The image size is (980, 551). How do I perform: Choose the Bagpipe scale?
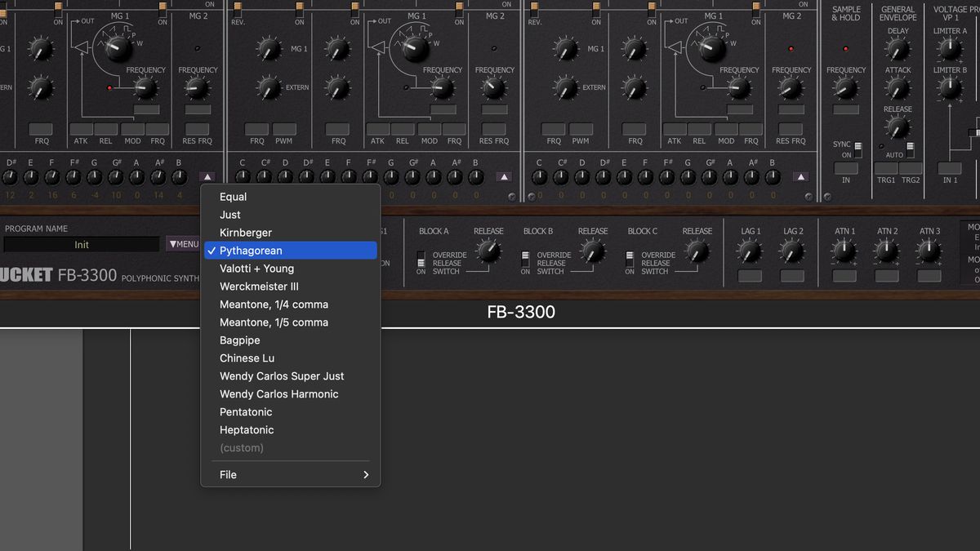(290, 340)
